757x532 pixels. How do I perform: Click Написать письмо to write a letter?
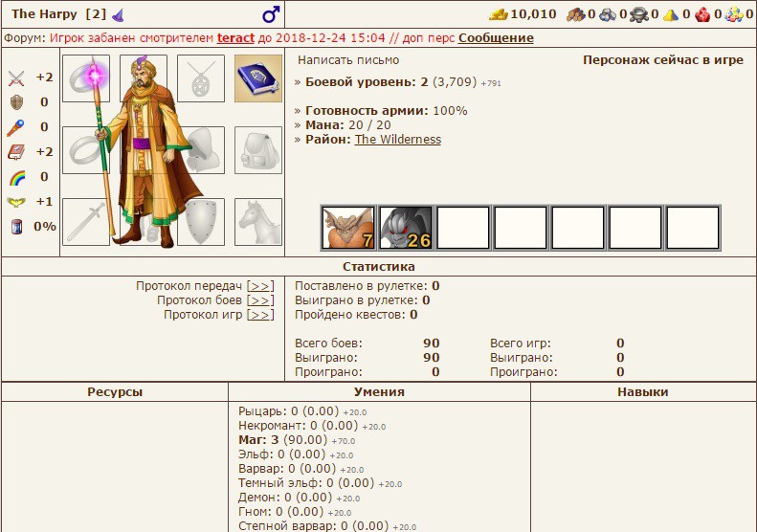pyautogui.click(x=348, y=60)
